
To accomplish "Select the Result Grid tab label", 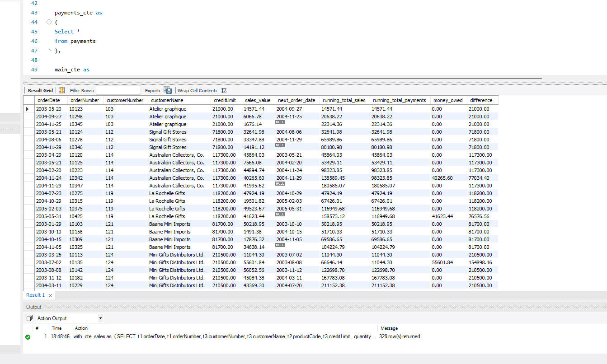I will pos(40,90).
